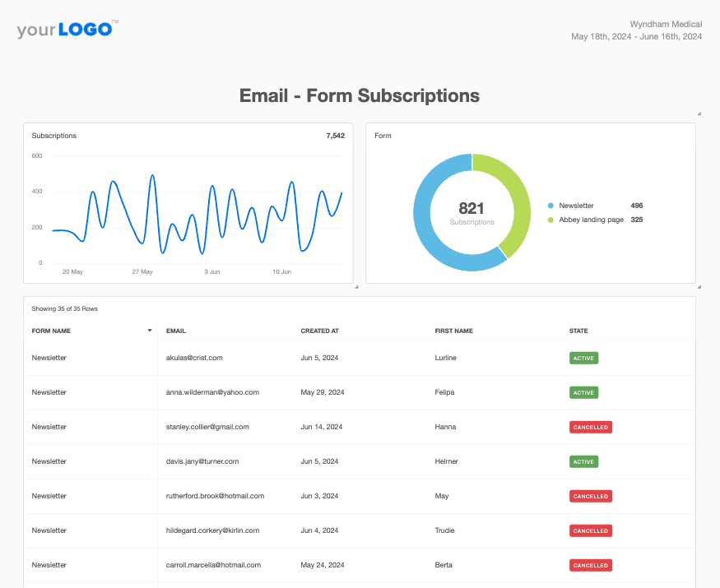Select the STATE column header
Image resolution: width=720 pixels, height=588 pixels.
coord(578,331)
